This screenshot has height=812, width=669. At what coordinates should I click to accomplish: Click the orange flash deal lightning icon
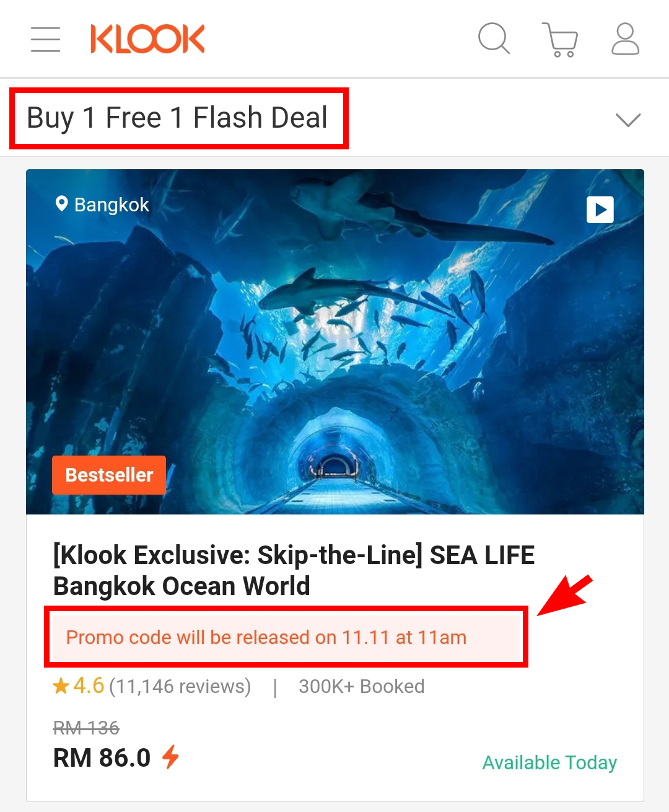click(170, 757)
